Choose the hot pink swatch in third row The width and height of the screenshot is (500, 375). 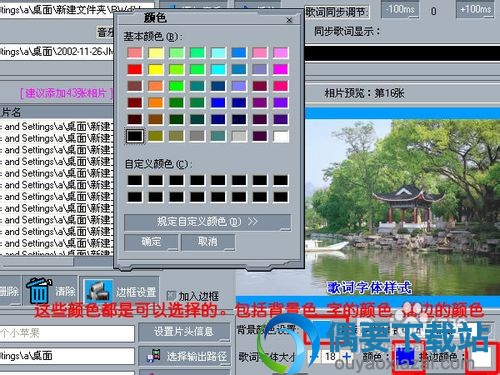281,86
